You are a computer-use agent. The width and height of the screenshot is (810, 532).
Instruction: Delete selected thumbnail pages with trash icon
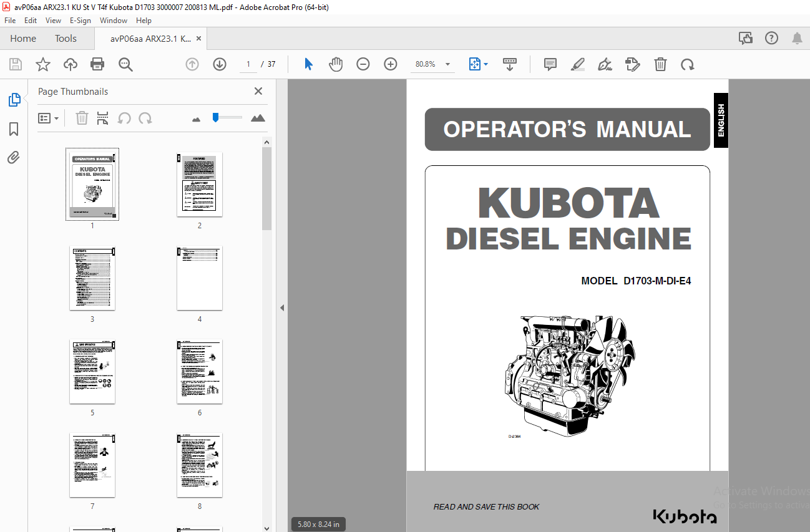82,118
